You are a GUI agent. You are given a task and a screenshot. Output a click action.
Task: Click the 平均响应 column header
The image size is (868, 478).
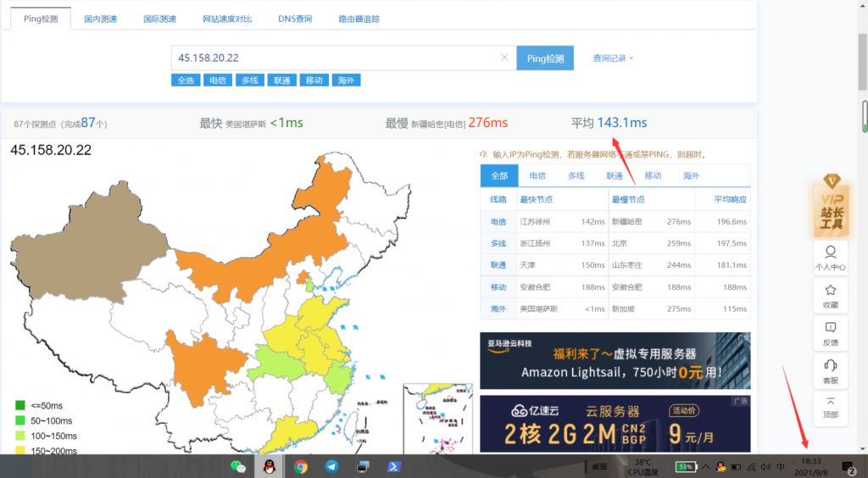(x=730, y=199)
